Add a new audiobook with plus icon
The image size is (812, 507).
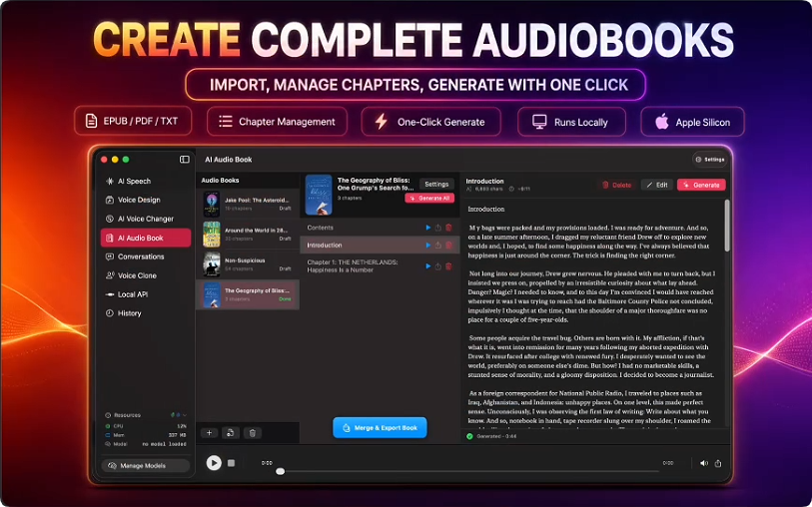coord(209,433)
